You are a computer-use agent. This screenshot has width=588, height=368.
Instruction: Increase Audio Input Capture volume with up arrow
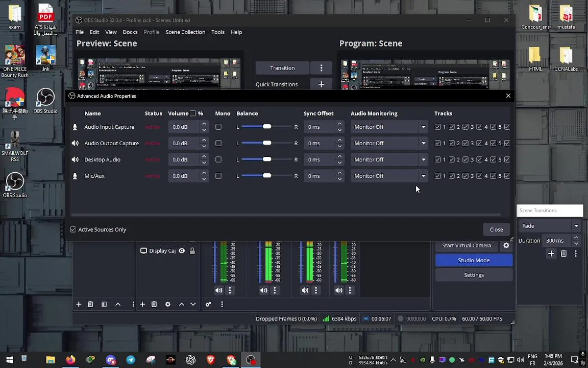pyautogui.click(x=204, y=124)
